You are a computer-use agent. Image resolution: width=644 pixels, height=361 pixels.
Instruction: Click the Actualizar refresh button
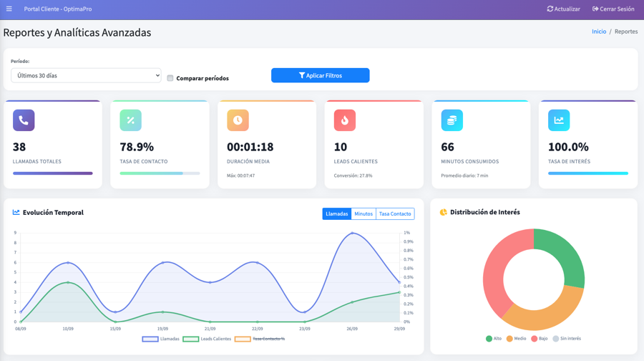[563, 9]
